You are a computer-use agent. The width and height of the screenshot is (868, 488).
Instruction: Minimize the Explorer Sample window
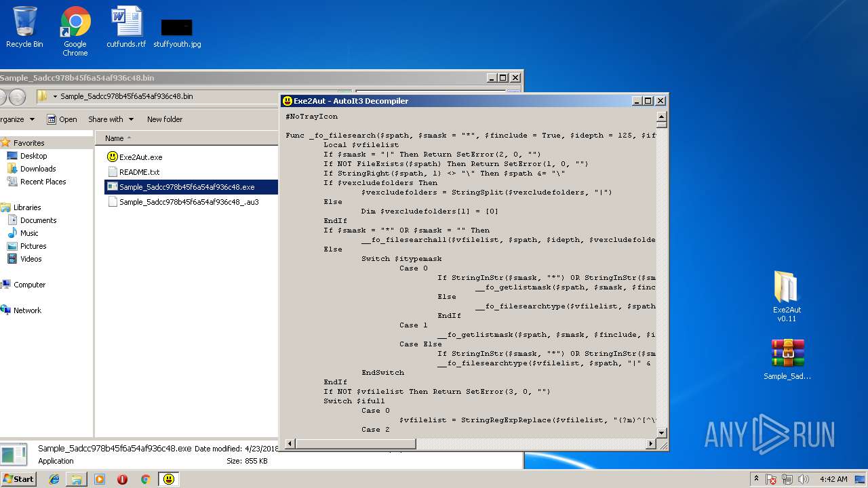coord(492,78)
